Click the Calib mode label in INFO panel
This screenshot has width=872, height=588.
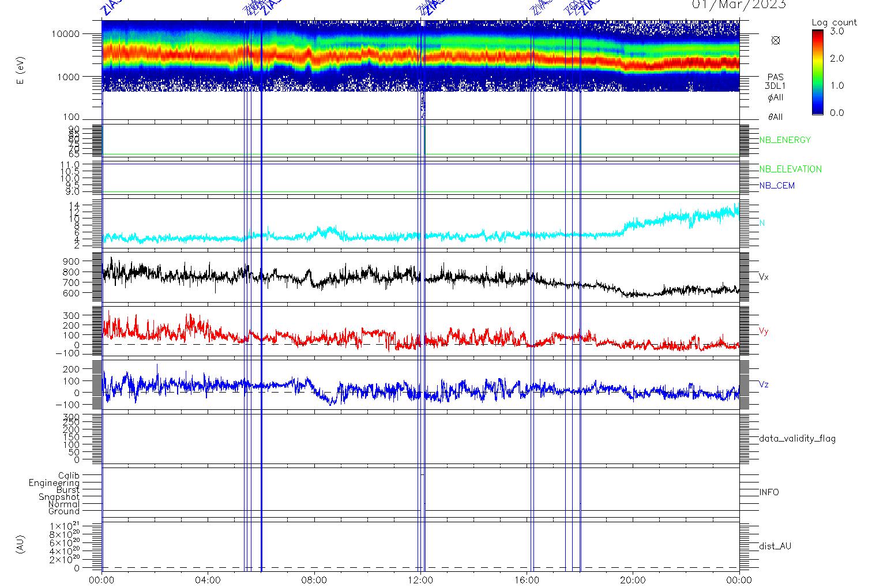tap(69, 476)
